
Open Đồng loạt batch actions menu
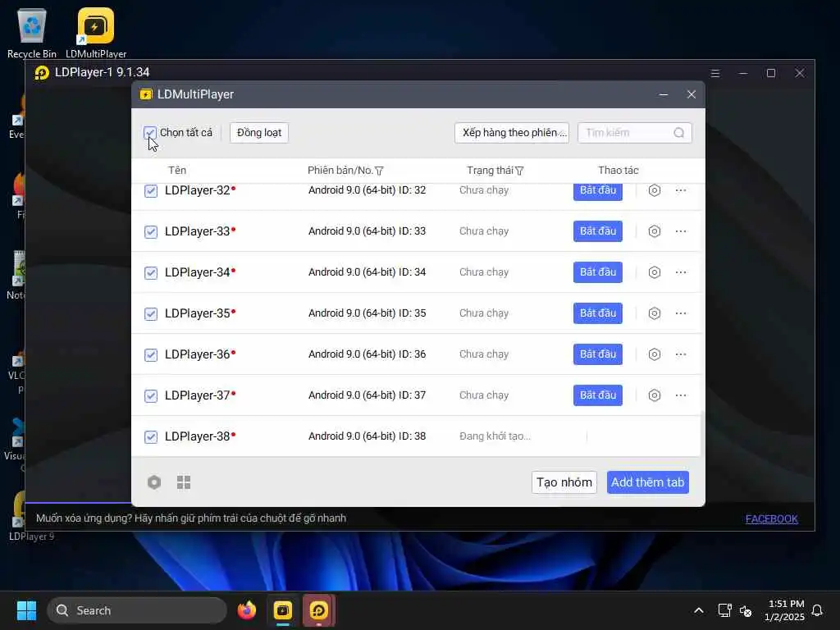259,133
